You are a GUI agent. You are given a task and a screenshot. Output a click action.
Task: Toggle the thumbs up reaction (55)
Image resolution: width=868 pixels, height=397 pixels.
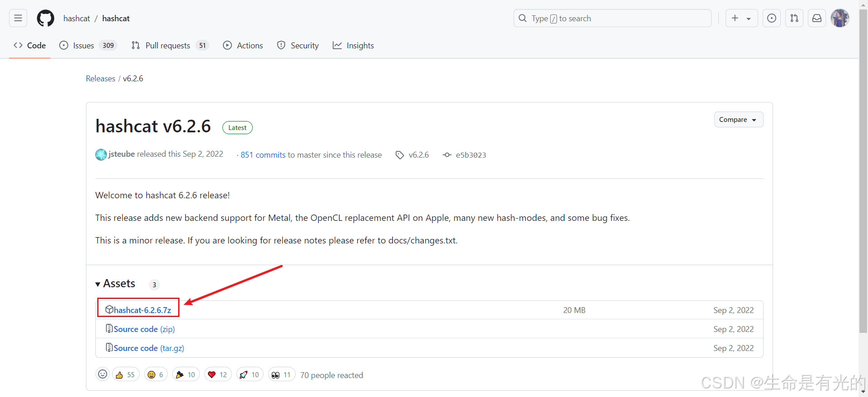126,374
